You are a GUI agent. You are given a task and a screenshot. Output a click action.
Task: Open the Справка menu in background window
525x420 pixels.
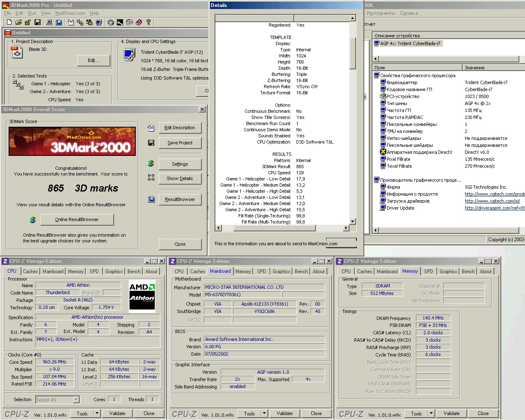coord(409,13)
